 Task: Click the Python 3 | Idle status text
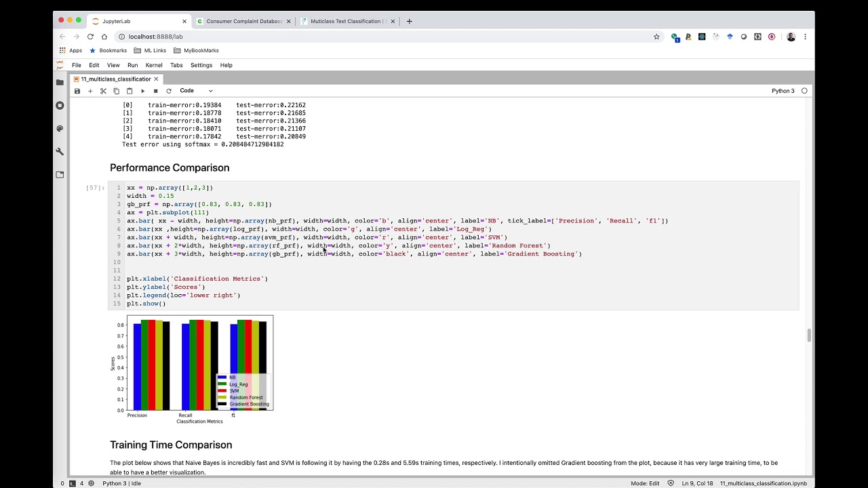(123, 483)
